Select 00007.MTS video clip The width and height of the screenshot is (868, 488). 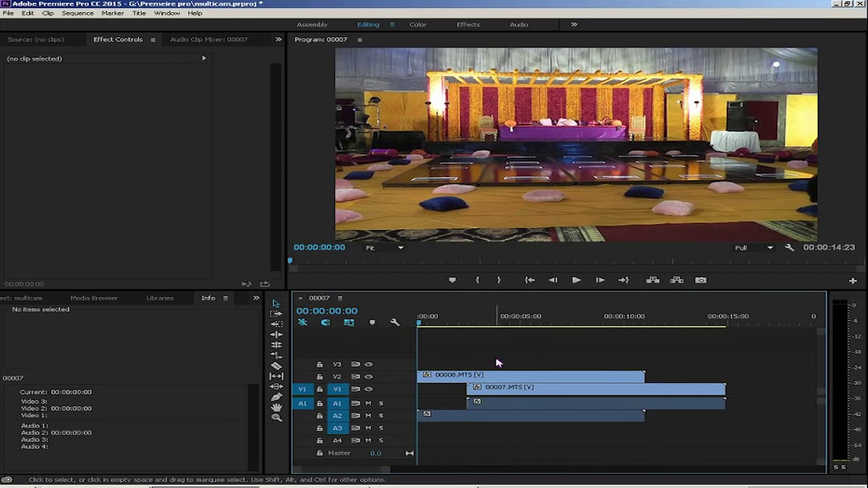[x=596, y=389]
